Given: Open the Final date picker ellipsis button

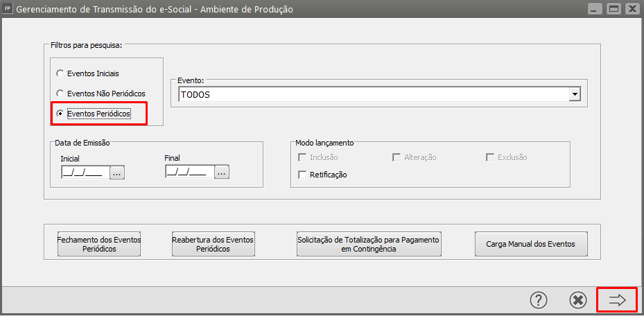Looking at the screenshot, I should (221, 173).
